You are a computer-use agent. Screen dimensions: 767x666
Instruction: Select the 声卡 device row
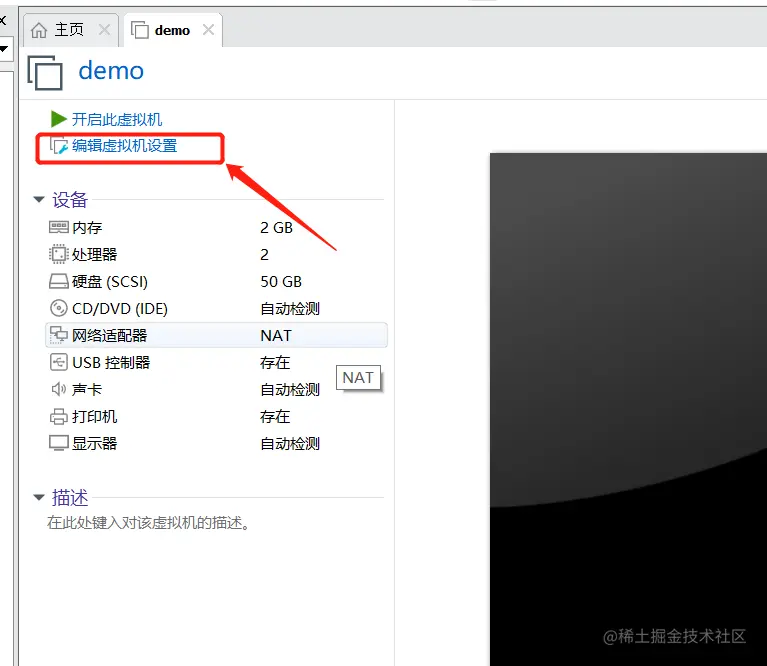tap(216, 389)
